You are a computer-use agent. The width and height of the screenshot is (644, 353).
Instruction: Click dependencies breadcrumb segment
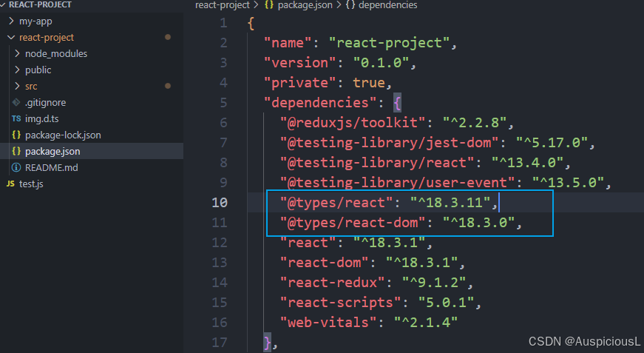click(387, 5)
